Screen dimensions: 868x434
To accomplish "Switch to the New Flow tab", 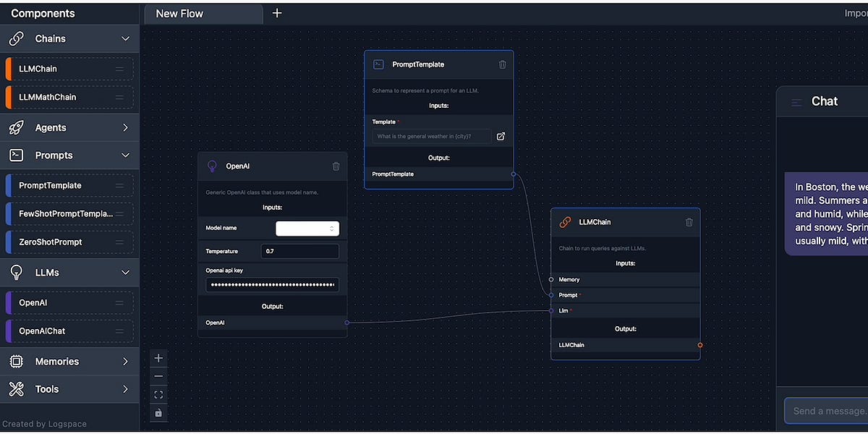I will point(203,13).
